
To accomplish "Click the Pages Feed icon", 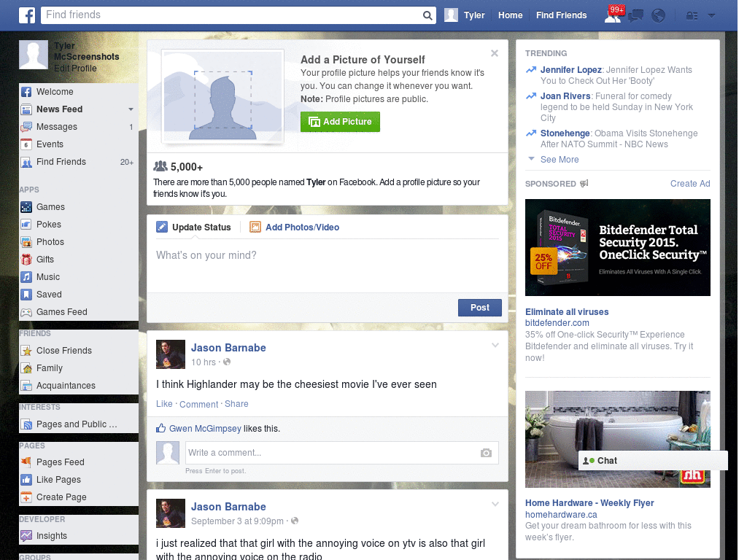I will 26,462.
